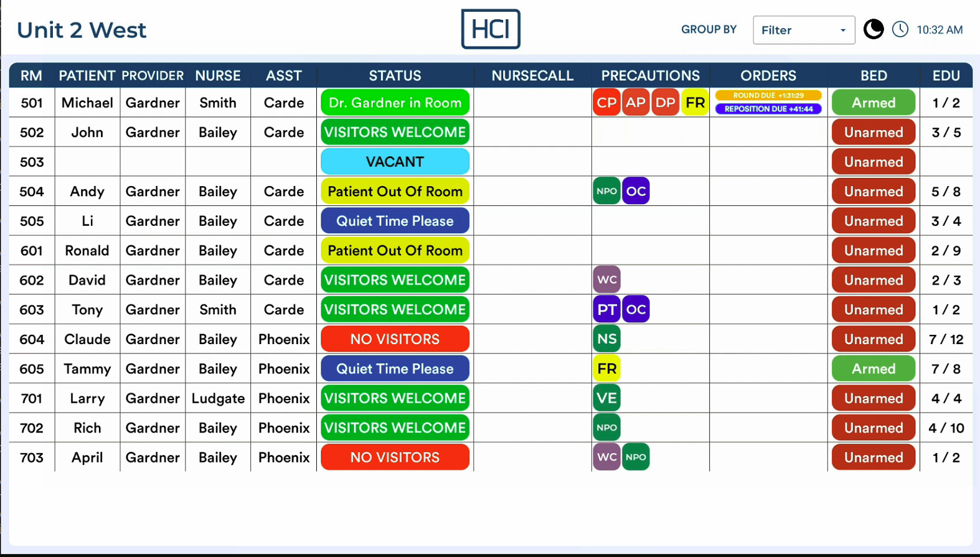Select the CP precaution badge for room 501
Screen dimensions: 980x557
point(606,103)
